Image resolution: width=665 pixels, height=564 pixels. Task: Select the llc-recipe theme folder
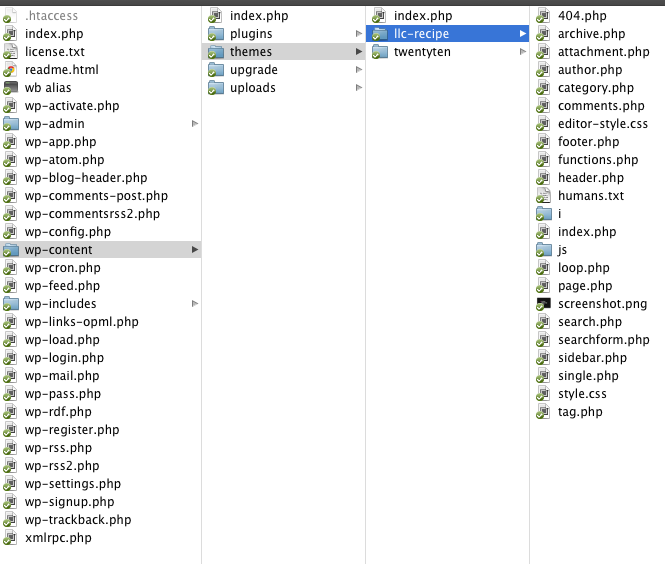coord(421,34)
